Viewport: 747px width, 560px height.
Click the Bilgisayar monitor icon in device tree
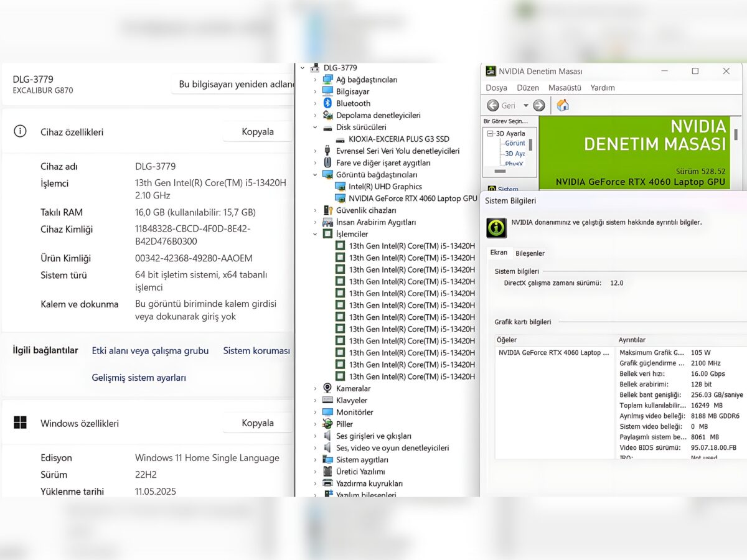click(x=327, y=91)
